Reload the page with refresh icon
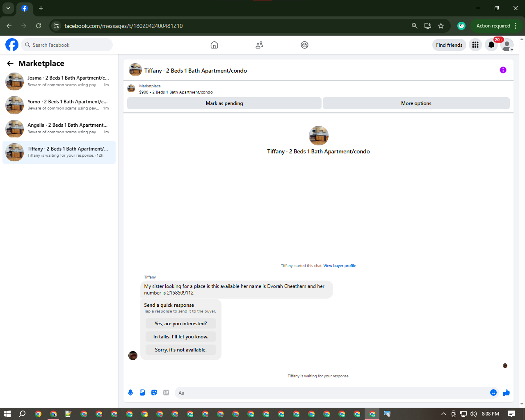 pyautogui.click(x=39, y=26)
